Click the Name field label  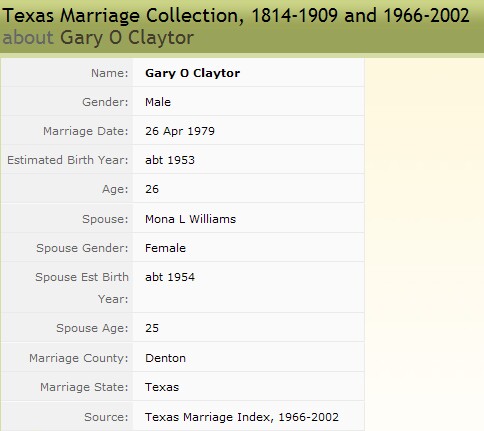coord(110,73)
